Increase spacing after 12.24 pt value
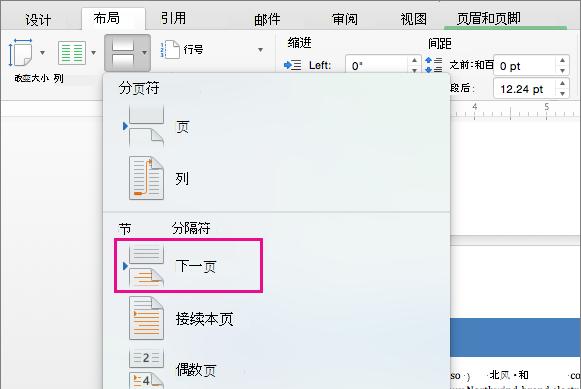The width and height of the screenshot is (581, 389). click(562, 83)
